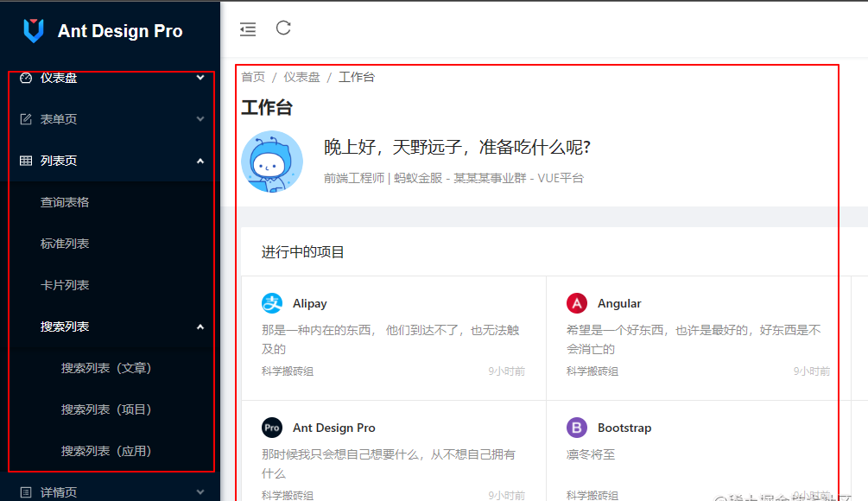Click 科学搬砖组 under the Angular card
The width and height of the screenshot is (868, 501).
tap(592, 371)
